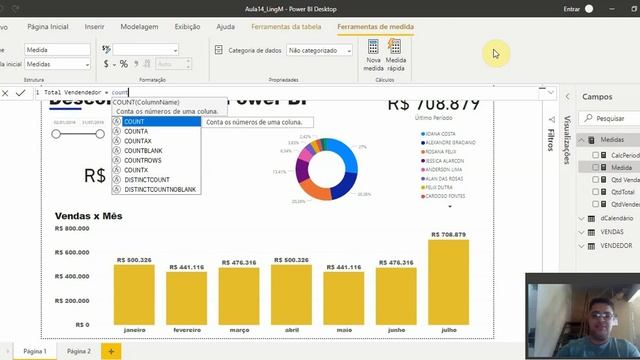
Task: Click the search magnifier icon in Campos
Action: pyautogui.click(x=588, y=118)
